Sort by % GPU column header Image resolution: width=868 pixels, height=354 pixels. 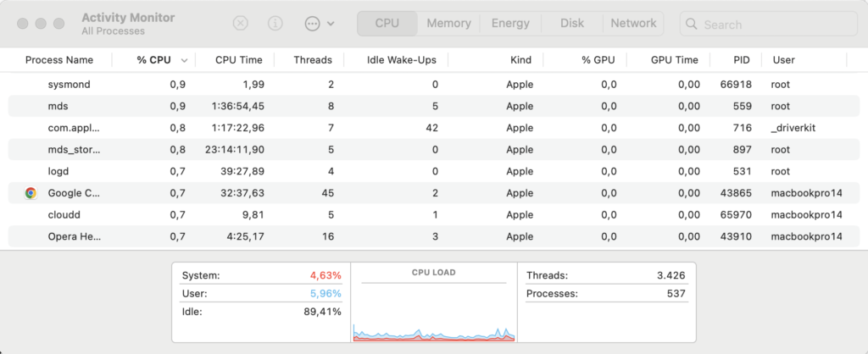coord(598,60)
